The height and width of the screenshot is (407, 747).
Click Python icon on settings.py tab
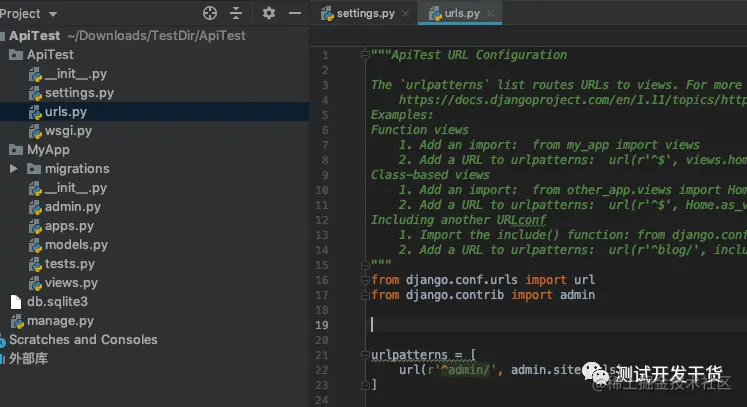[x=327, y=14]
